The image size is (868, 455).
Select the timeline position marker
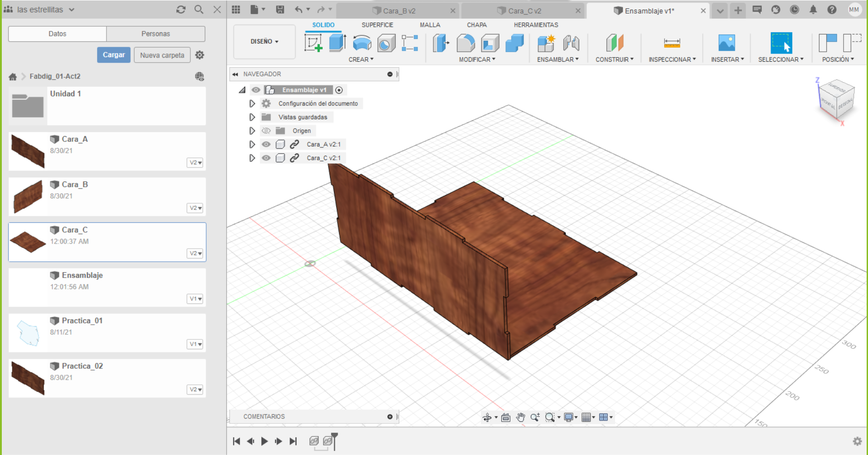[335, 441]
